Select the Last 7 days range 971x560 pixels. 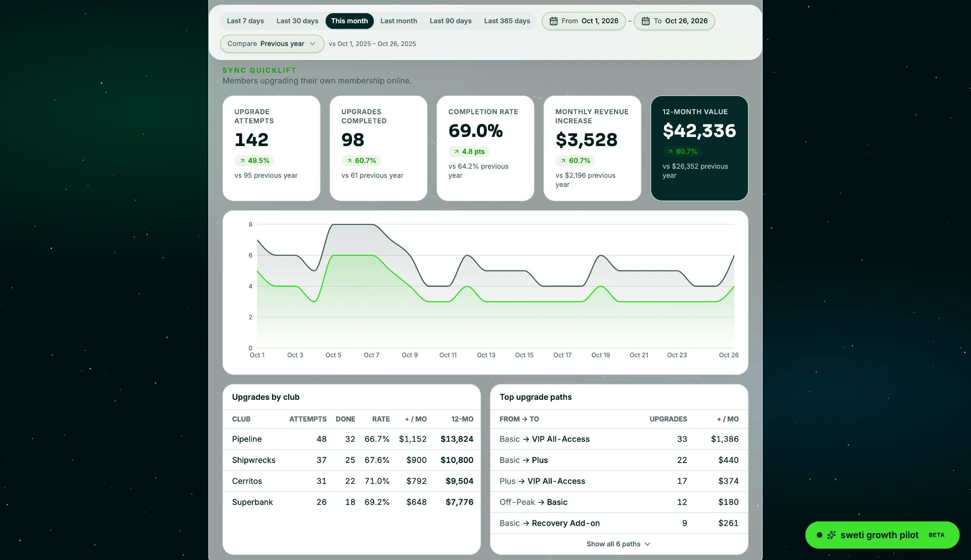[245, 21]
